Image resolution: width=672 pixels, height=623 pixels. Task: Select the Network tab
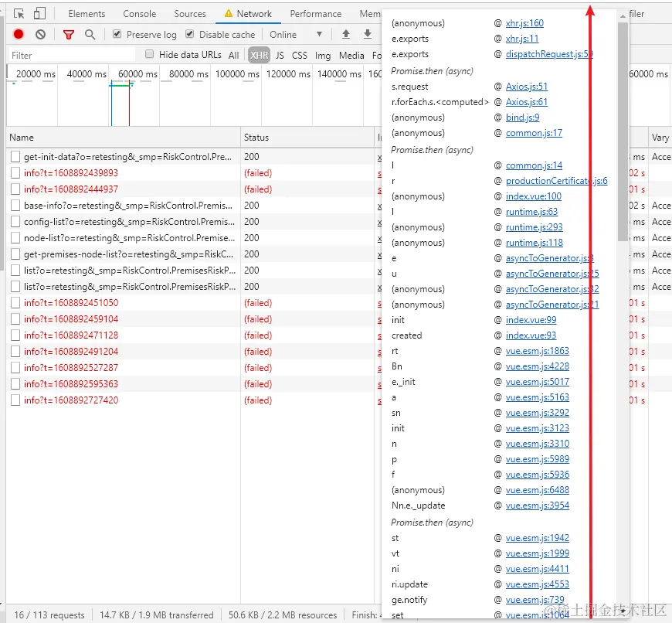[248, 14]
